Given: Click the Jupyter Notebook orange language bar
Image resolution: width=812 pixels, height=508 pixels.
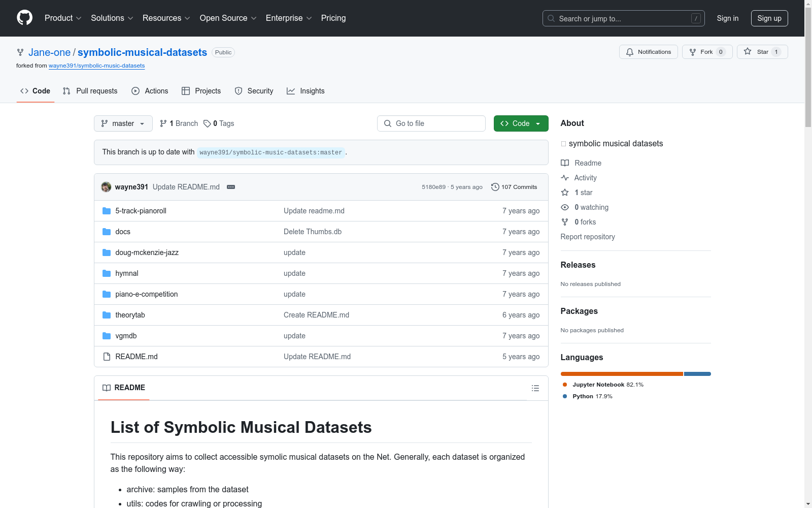Looking at the screenshot, I should (x=622, y=374).
